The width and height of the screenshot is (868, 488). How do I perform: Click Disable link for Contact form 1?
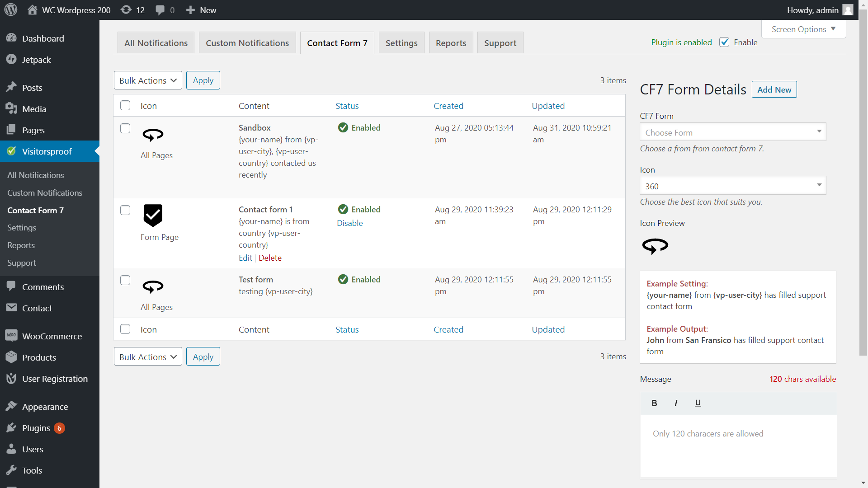(x=349, y=223)
